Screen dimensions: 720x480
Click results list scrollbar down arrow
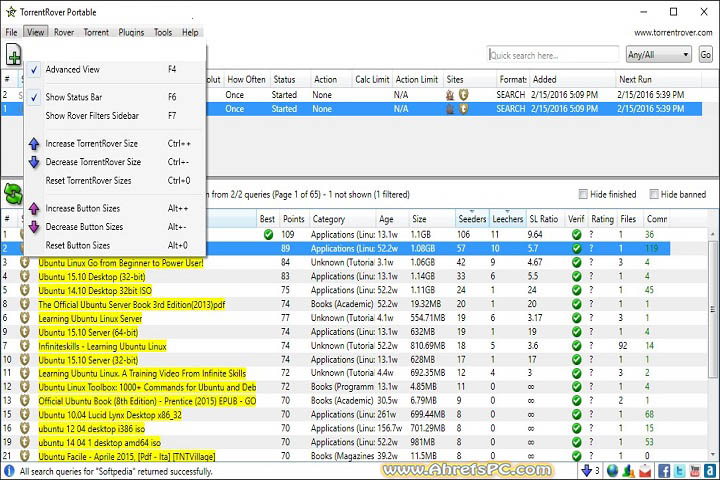(713, 454)
